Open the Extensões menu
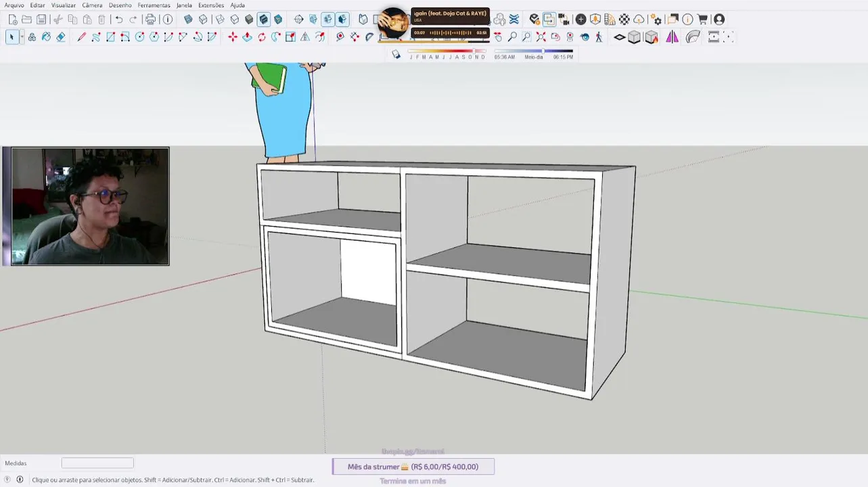 pos(211,5)
